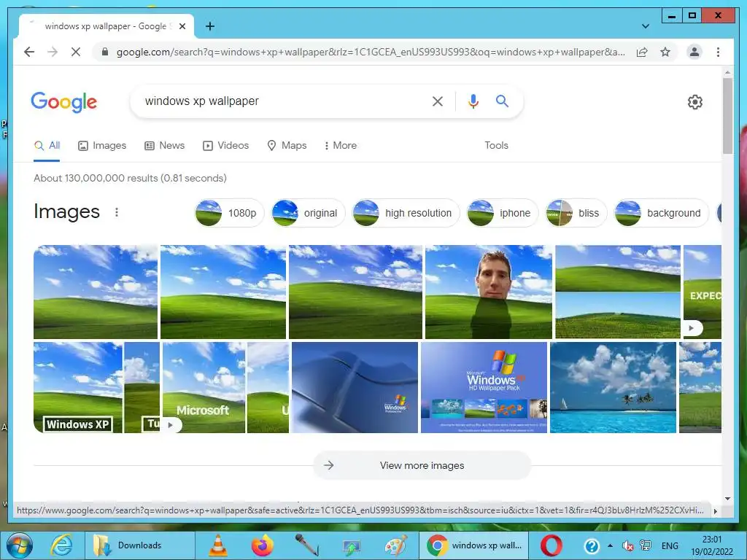Open the Windows Start button
The image size is (747, 560).
20,545
